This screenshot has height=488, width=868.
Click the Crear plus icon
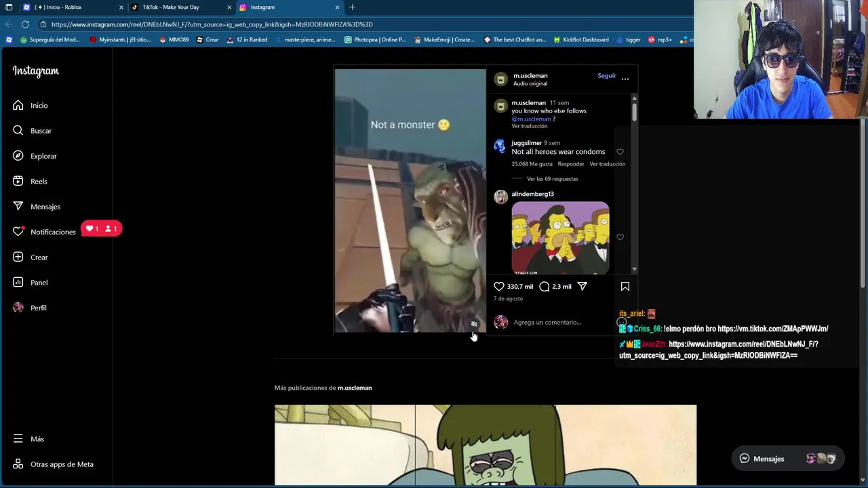pyautogui.click(x=18, y=257)
